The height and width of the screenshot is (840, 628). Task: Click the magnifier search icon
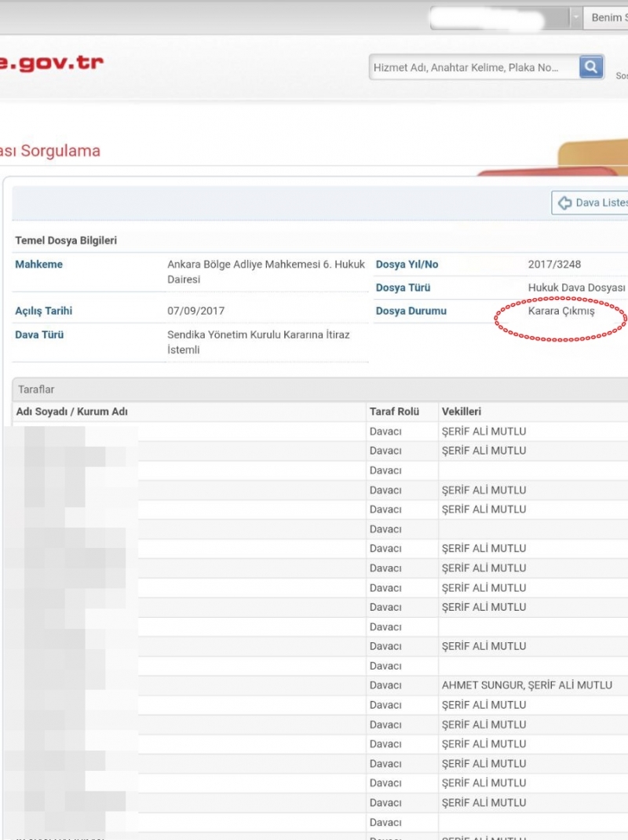(591, 68)
